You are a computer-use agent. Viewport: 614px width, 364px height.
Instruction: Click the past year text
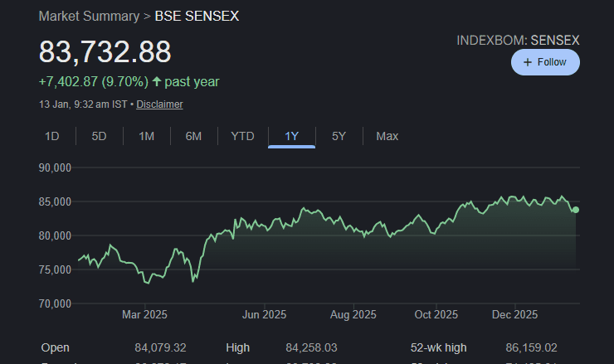(192, 82)
